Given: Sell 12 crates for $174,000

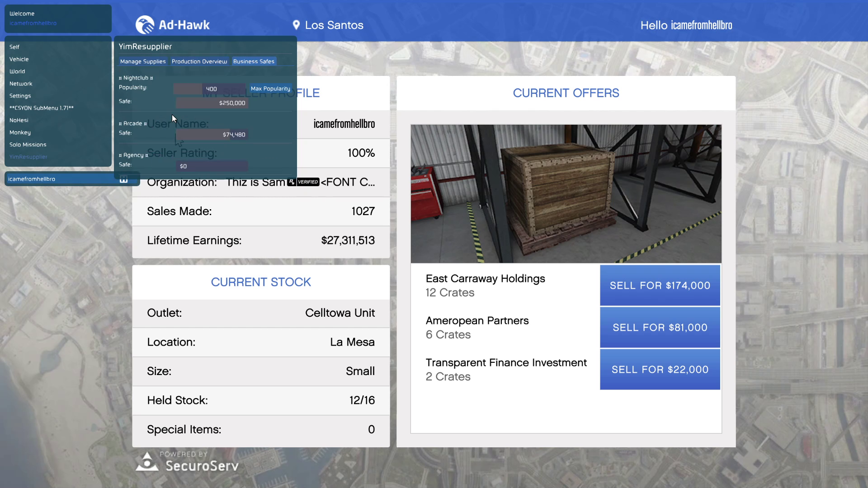Looking at the screenshot, I should (660, 286).
